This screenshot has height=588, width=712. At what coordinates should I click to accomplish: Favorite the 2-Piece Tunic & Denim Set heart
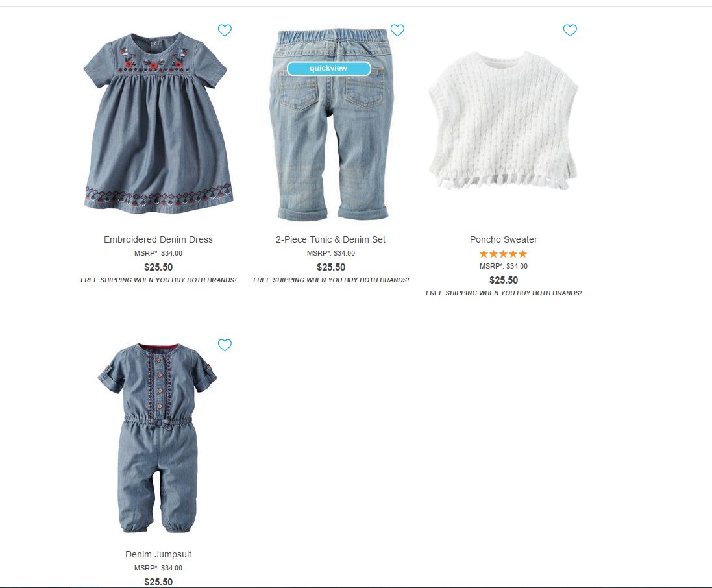point(397,31)
